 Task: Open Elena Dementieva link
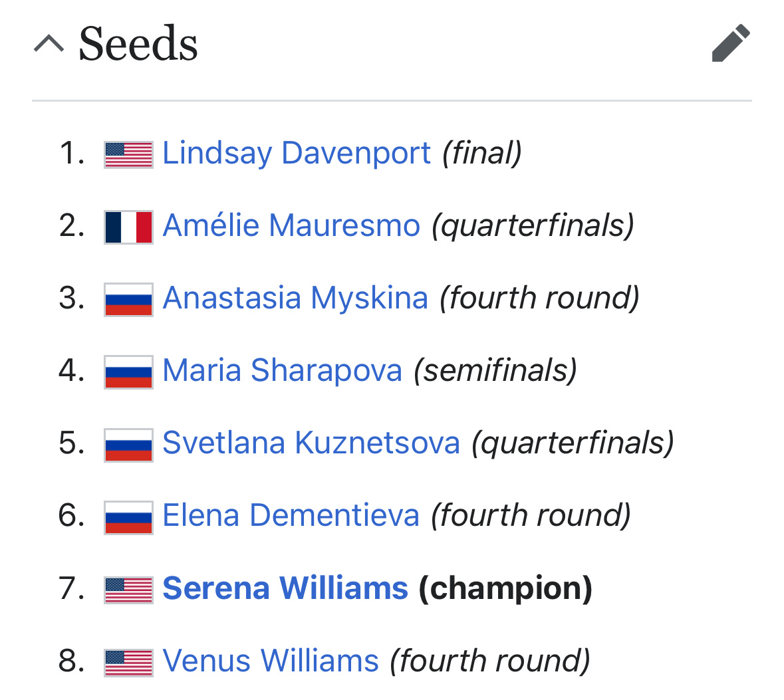coord(291,515)
